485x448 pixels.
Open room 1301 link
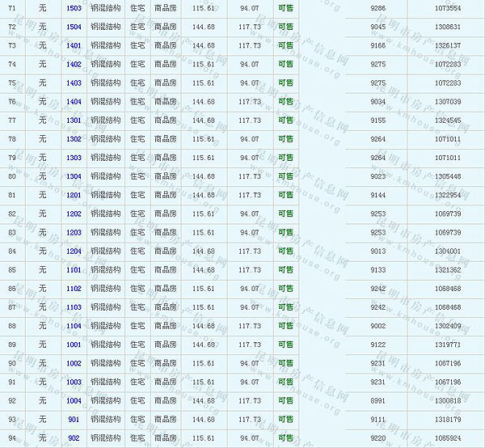pyautogui.click(x=74, y=120)
